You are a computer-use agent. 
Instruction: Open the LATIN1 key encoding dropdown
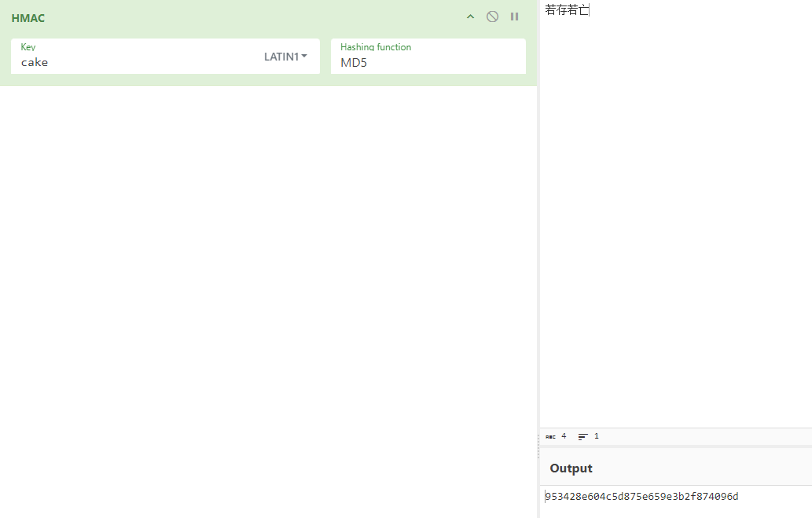285,57
